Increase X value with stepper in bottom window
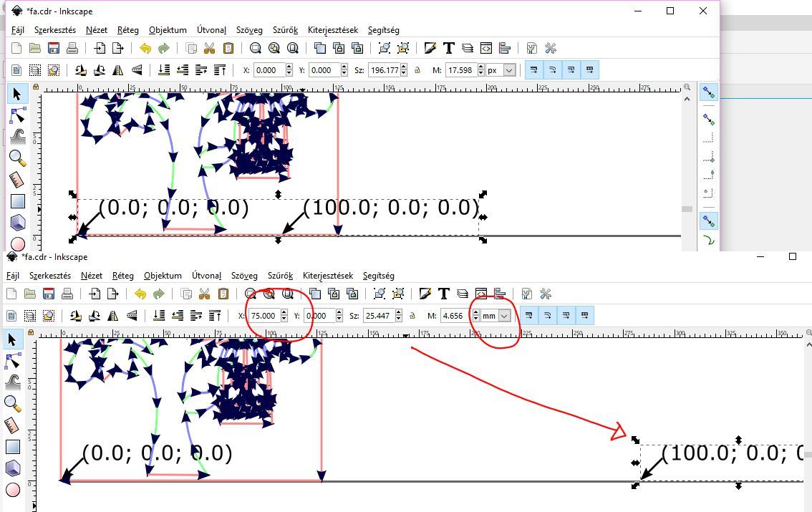812x512 pixels. point(284,312)
